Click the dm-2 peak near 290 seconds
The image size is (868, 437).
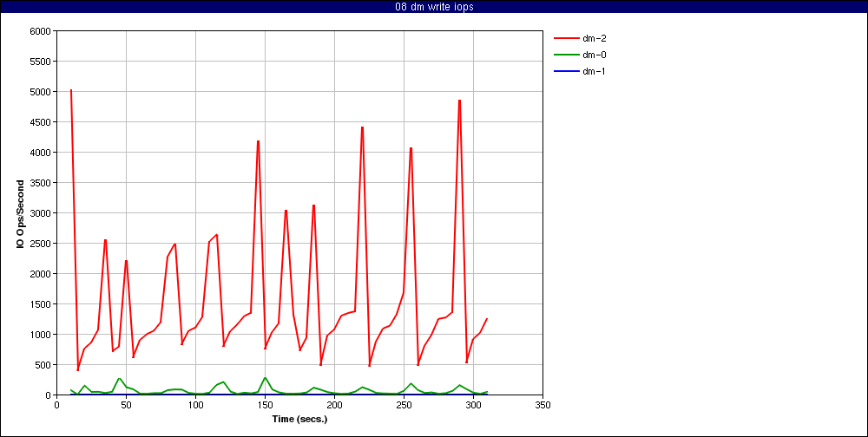point(459,101)
